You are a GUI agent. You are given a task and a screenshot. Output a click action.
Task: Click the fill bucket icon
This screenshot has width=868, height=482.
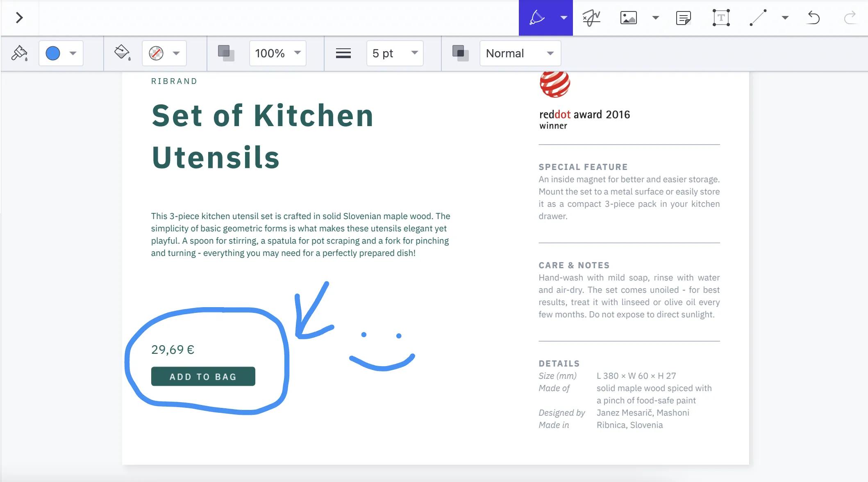coord(121,53)
